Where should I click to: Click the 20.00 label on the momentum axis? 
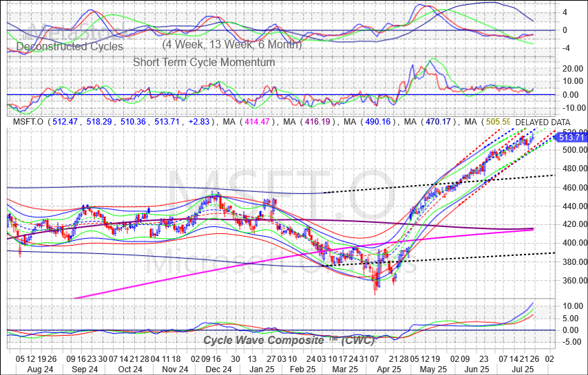tap(573, 69)
